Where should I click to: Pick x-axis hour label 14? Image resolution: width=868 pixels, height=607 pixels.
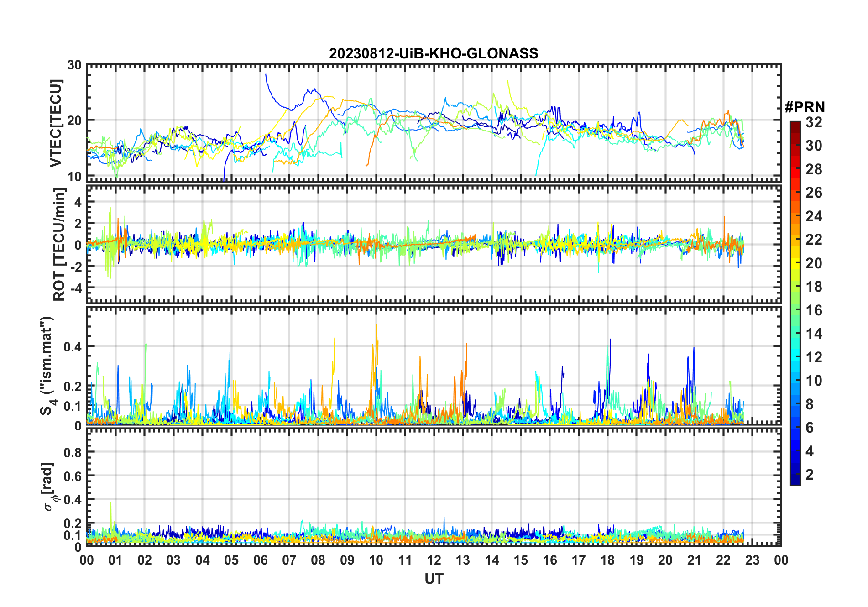point(492,560)
